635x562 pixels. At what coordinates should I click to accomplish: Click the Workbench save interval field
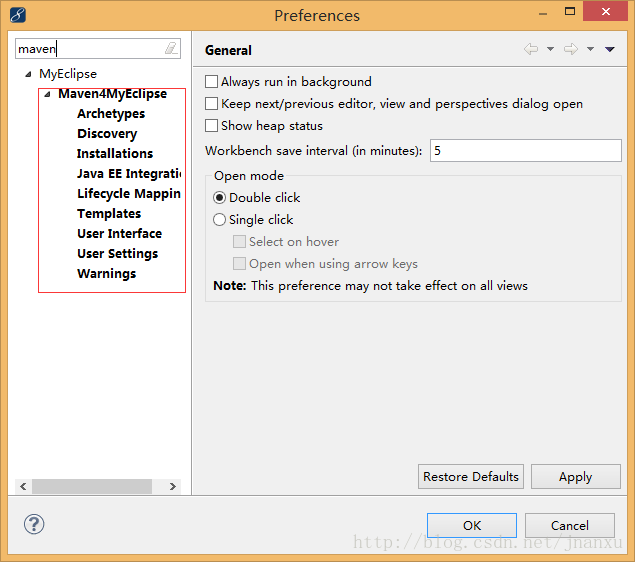[526, 151]
